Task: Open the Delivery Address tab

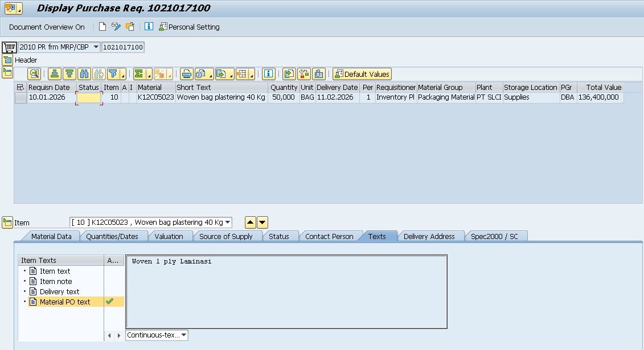Action: coord(429,236)
